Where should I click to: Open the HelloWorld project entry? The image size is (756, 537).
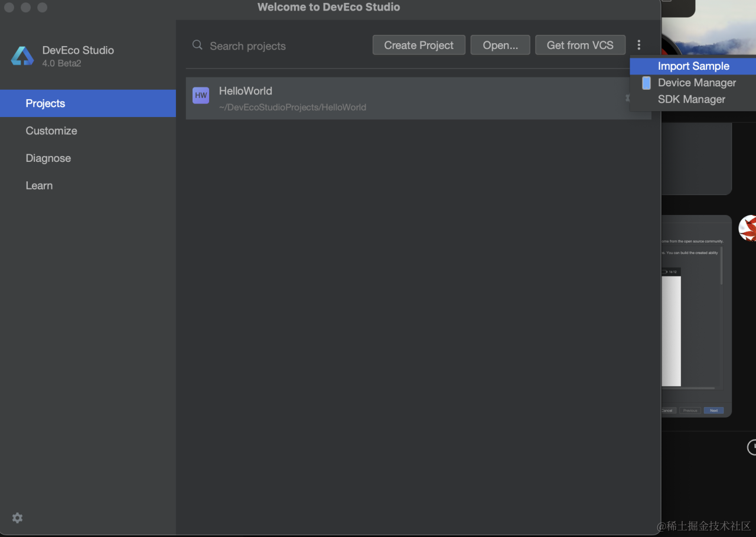(x=418, y=98)
